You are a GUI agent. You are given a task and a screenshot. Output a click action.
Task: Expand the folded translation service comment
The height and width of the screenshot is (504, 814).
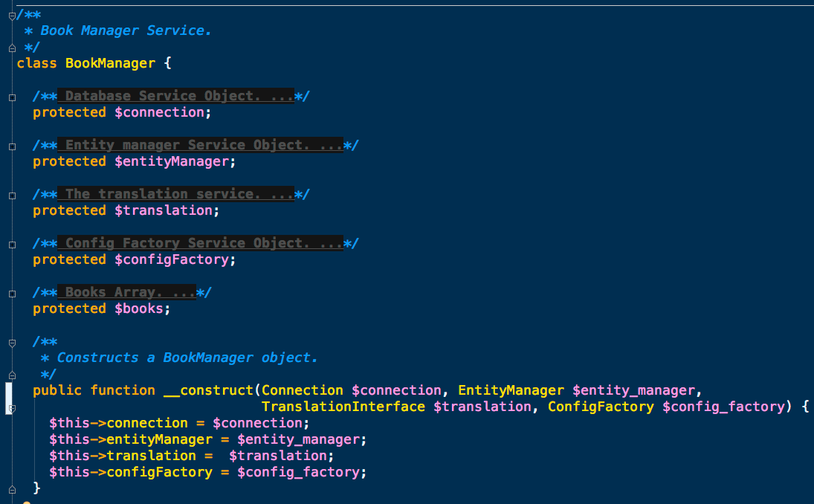pyautogui.click(x=11, y=196)
